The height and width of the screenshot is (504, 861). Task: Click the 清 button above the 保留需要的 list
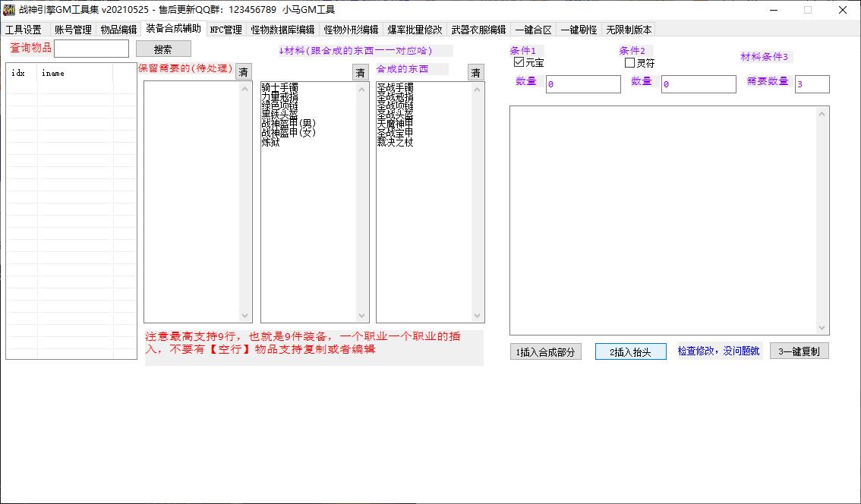(243, 72)
